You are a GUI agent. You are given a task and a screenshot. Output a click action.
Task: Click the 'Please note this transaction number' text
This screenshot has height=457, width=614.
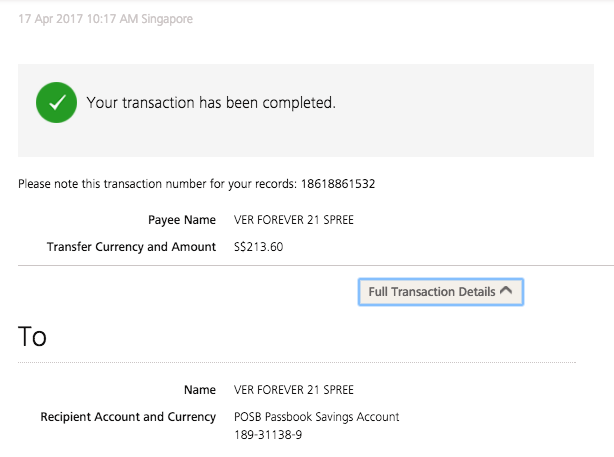coord(157,184)
